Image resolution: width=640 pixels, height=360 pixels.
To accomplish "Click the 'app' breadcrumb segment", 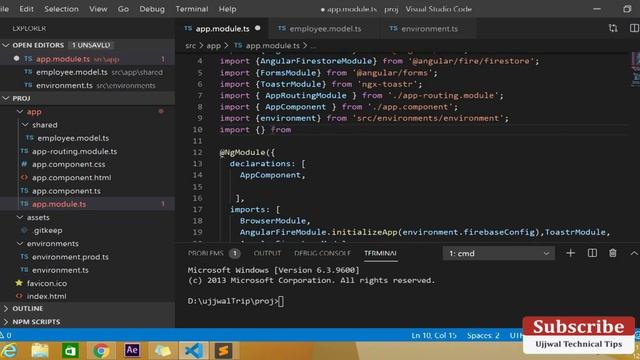I will pos(213,46).
